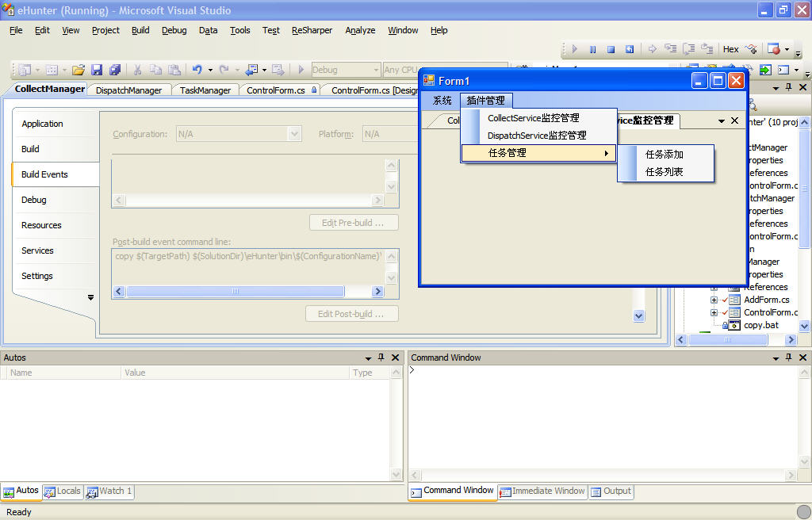Open the Navigate Backward dropdown arrow
The width and height of the screenshot is (812, 520).
tap(264, 70)
